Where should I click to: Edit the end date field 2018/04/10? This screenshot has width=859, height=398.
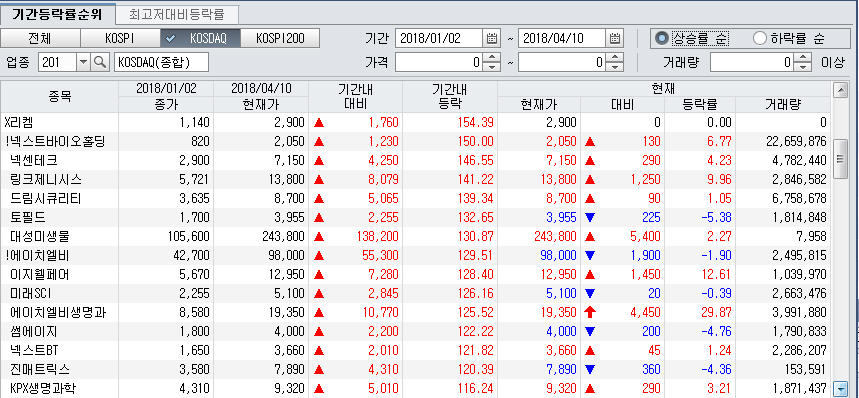pos(562,38)
